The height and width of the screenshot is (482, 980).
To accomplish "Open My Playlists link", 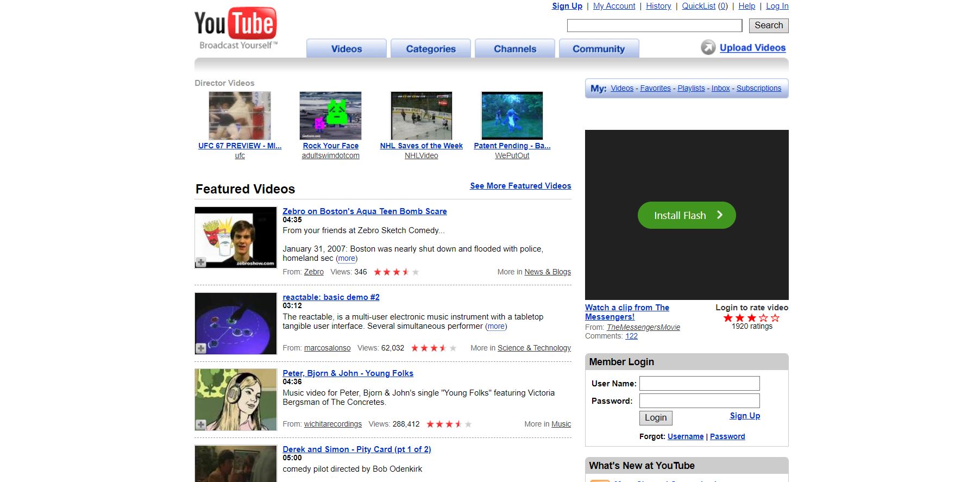I will coord(691,88).
